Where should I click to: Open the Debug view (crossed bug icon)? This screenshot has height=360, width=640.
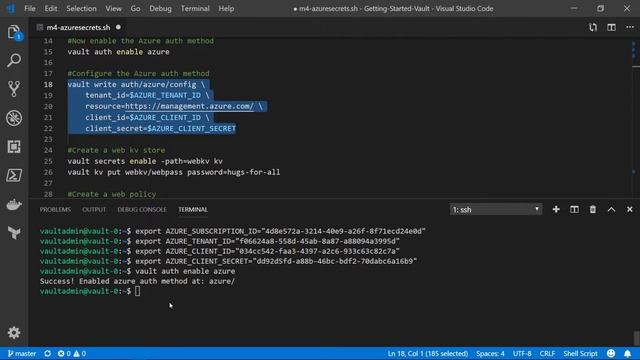[x=14, y=118]
